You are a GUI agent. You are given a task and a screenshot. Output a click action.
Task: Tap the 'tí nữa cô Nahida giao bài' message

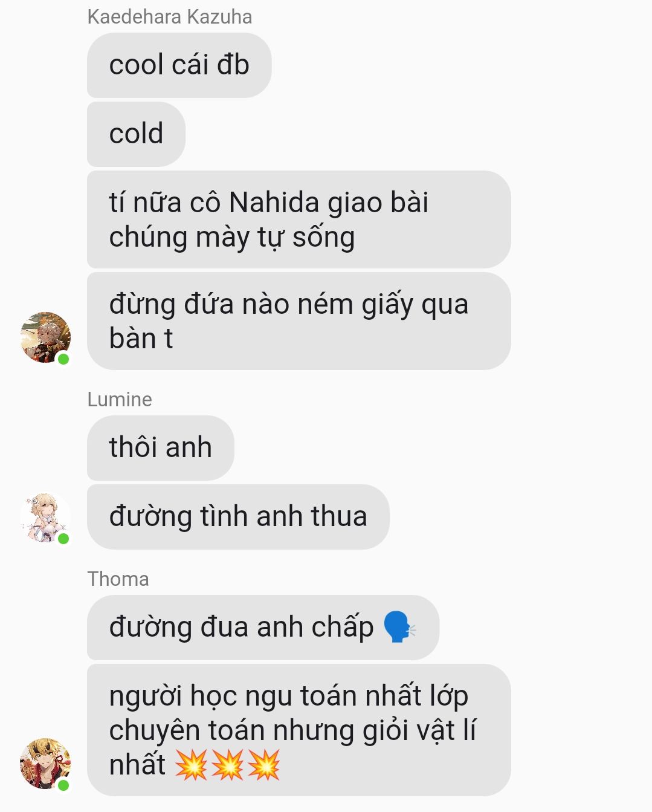[299, 219]
